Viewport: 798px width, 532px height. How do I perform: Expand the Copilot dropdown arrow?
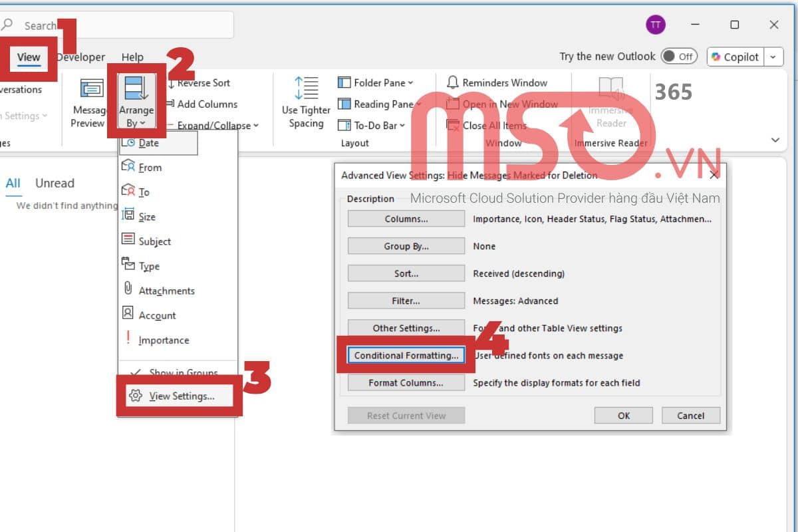pyautogui.click(x=773, y=57)
